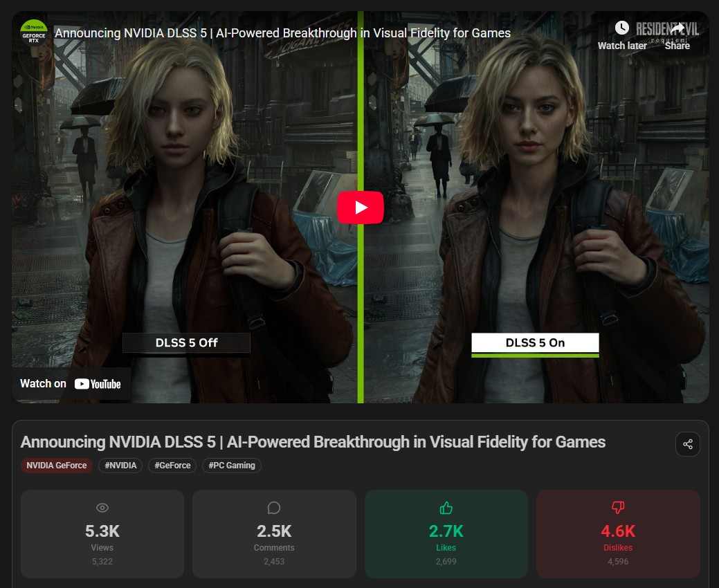
Task: Click the thumbs down Dislikes icon
Action: coord(618,507)
